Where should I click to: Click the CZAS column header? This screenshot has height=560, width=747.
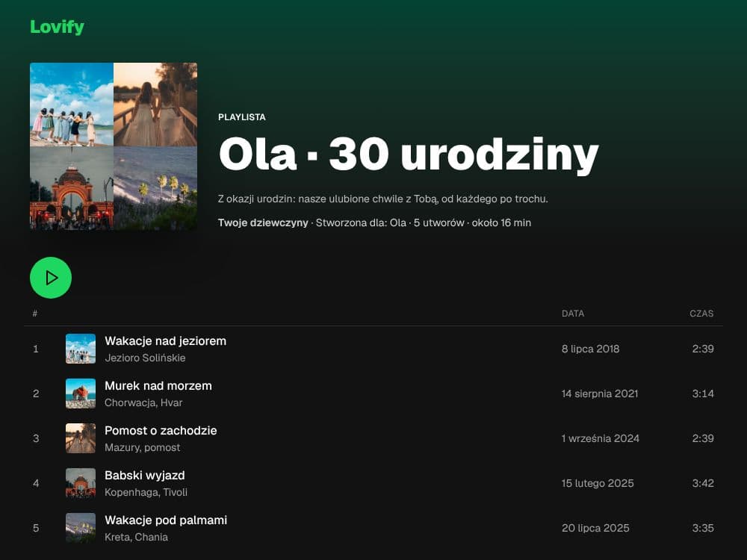pos(701,314)
